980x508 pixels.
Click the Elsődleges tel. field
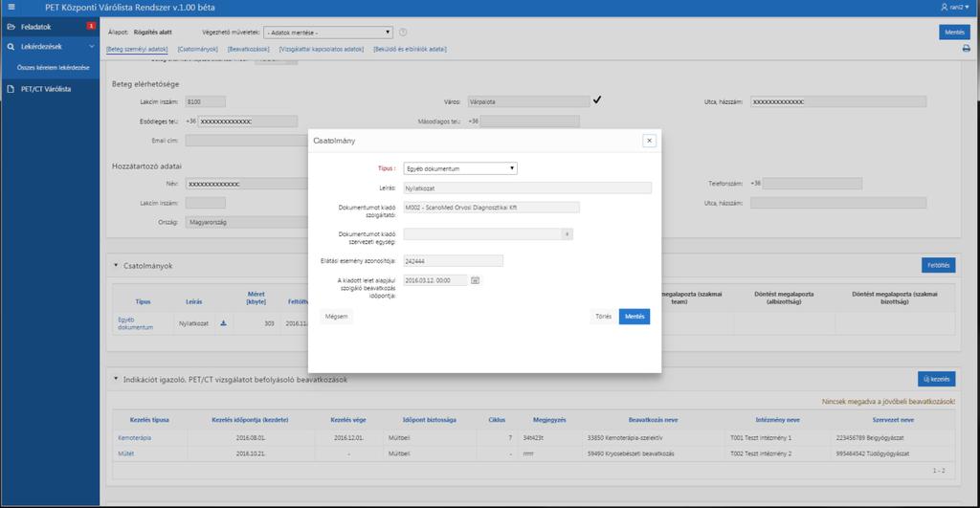(x=248, y=121)
